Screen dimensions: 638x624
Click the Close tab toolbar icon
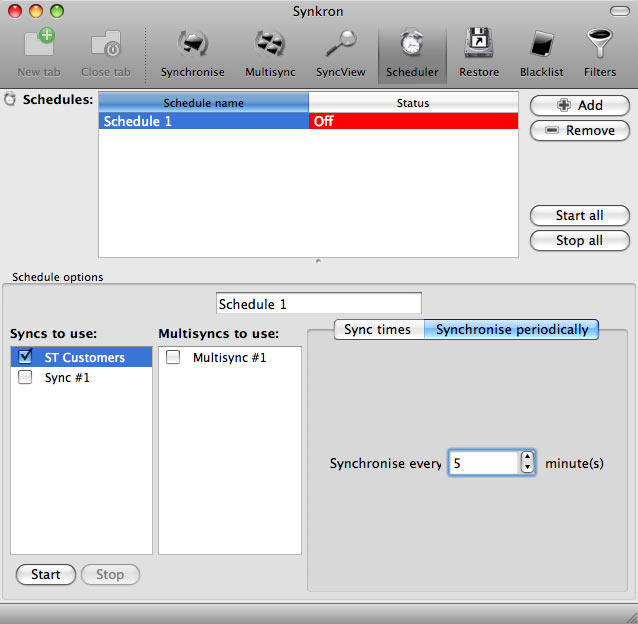tap(105, 53)
